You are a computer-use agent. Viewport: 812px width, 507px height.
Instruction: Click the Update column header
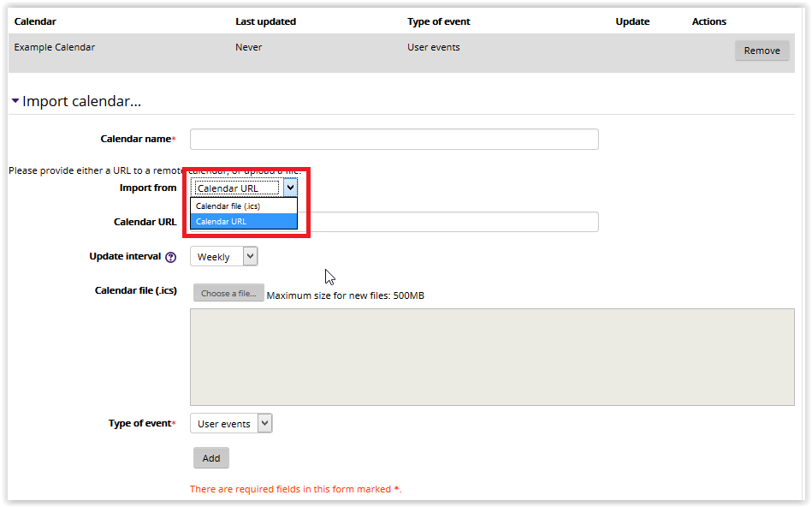pos(632,21)
